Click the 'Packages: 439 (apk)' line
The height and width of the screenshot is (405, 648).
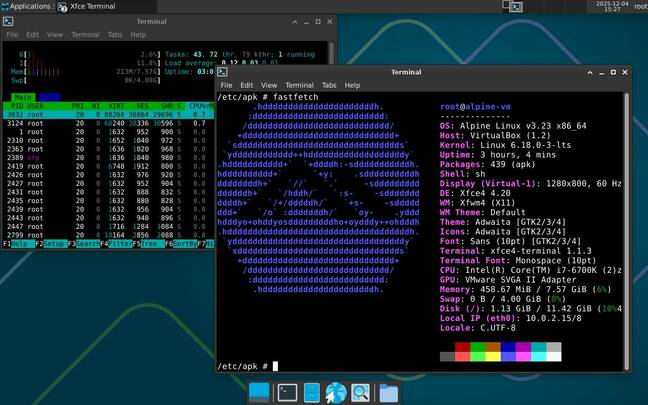tap(488, 164)
